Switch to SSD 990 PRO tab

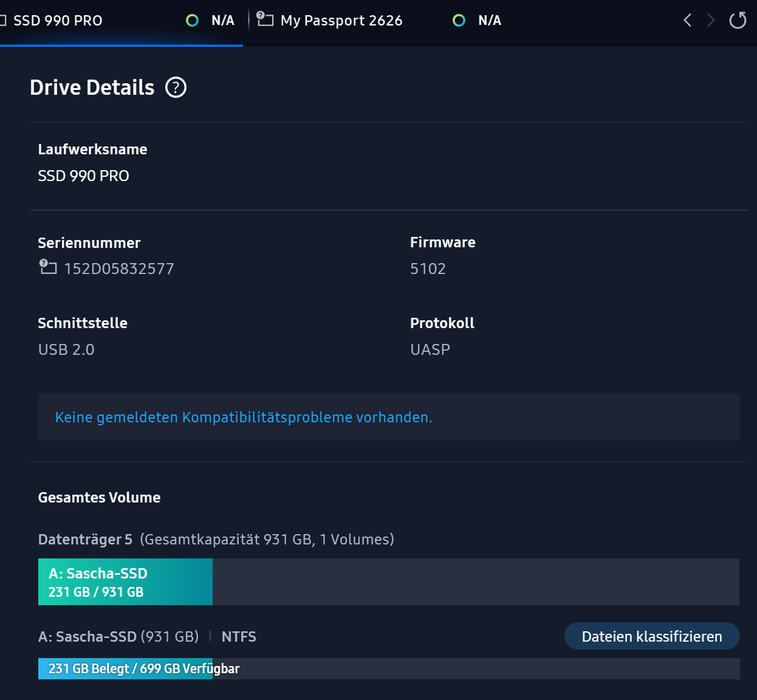tap(122, 22)
